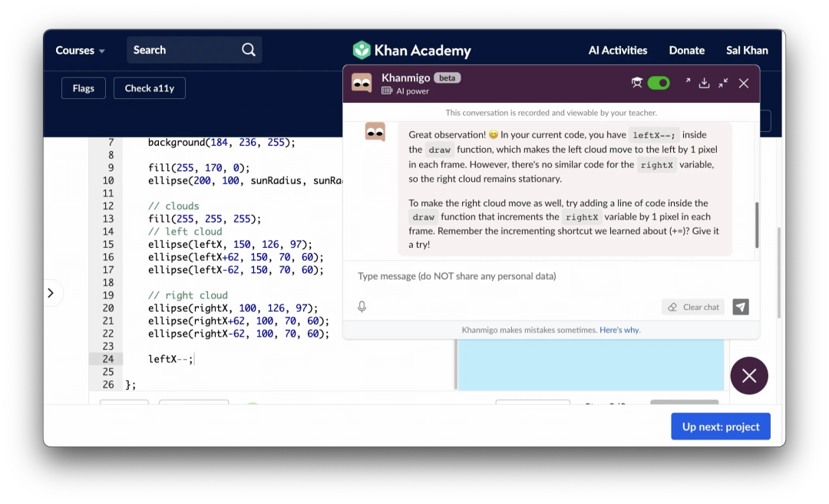Click code line "fill(255, 170, 0);"

[x=199, y=167]
